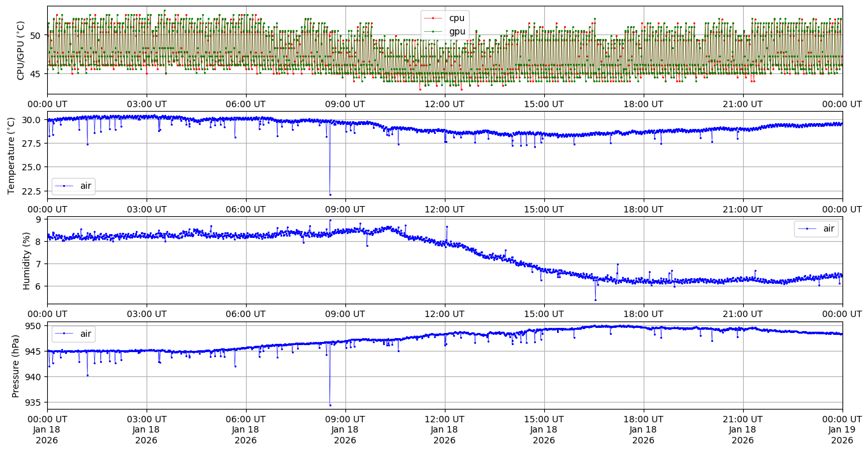Click the lowest humidity data point below 6%

[595, 300]
